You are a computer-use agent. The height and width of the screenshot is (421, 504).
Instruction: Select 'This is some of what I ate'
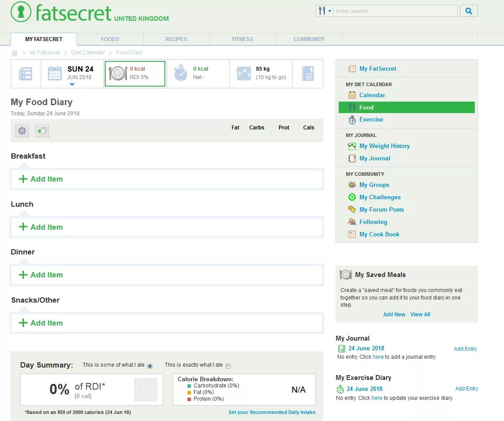(x=150, y=366)
